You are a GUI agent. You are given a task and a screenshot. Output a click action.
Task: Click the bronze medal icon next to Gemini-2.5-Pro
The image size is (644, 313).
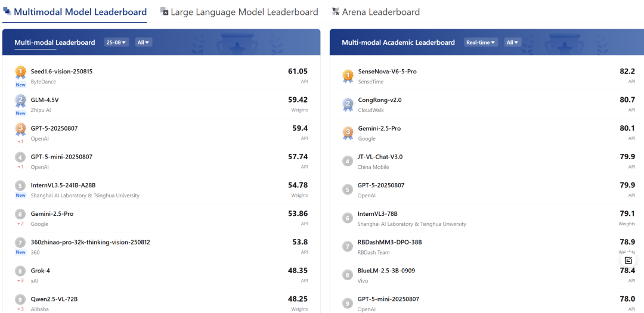[348, 133]
